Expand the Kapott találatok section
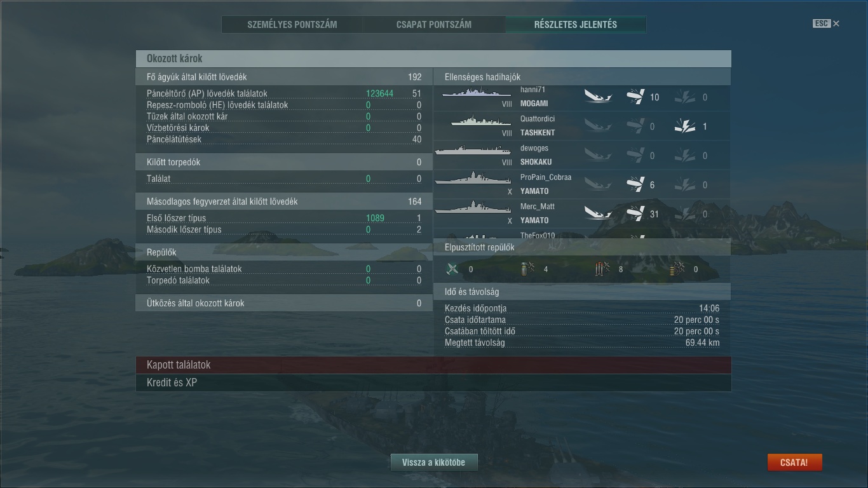The height and width of the screenshot is (488, 868). point(433,365)
